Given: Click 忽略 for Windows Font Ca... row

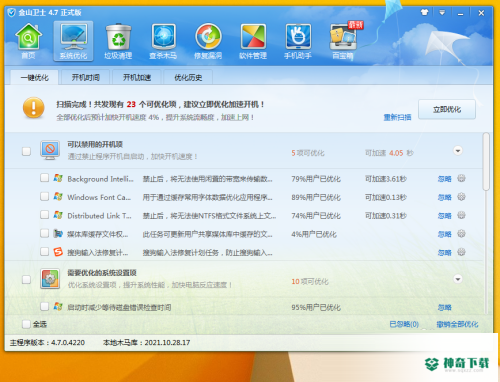Looking at the screenshot, I should (x=444, y=197).
